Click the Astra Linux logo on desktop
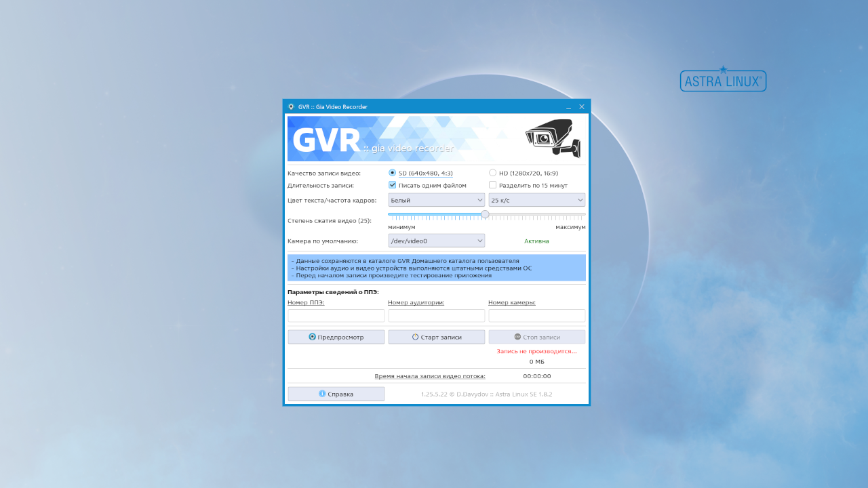Screen dimensions: 868x488 point(723,79)
